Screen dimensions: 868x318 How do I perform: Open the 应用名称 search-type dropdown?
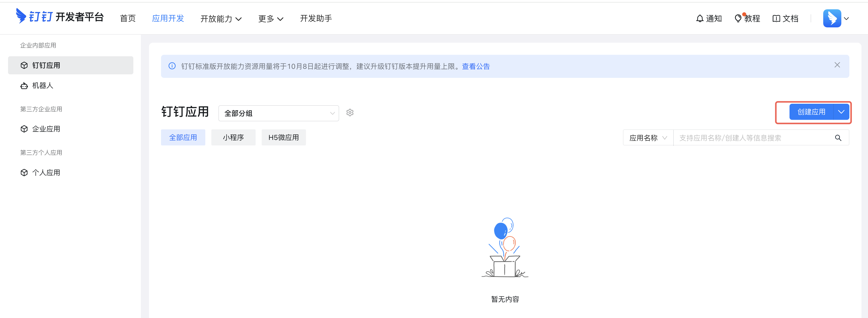(648, 138)
